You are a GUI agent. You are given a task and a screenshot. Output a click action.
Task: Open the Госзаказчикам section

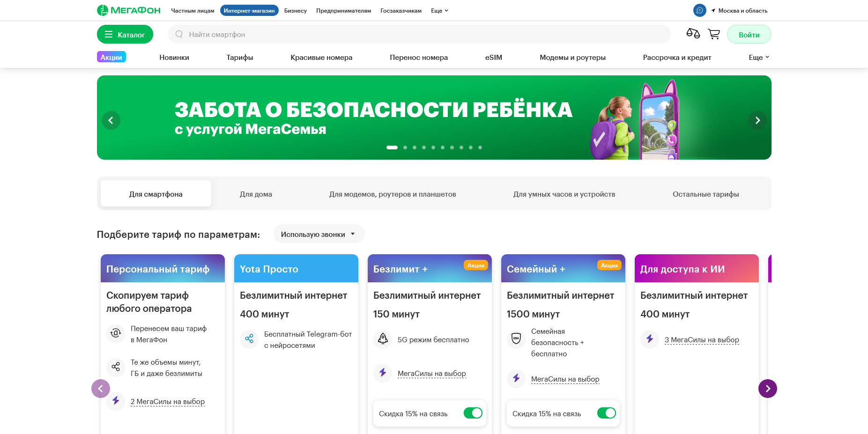(401, 11)
